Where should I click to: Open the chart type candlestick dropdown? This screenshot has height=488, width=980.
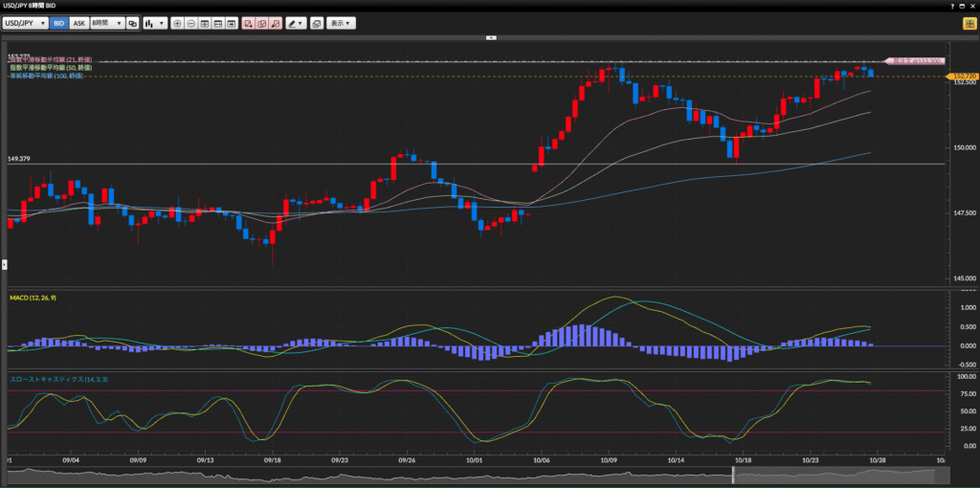[155, 22]
